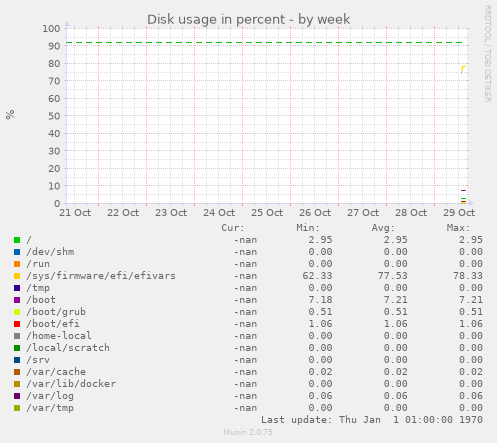Click the dashed green warning line at 92

(264, 43)
